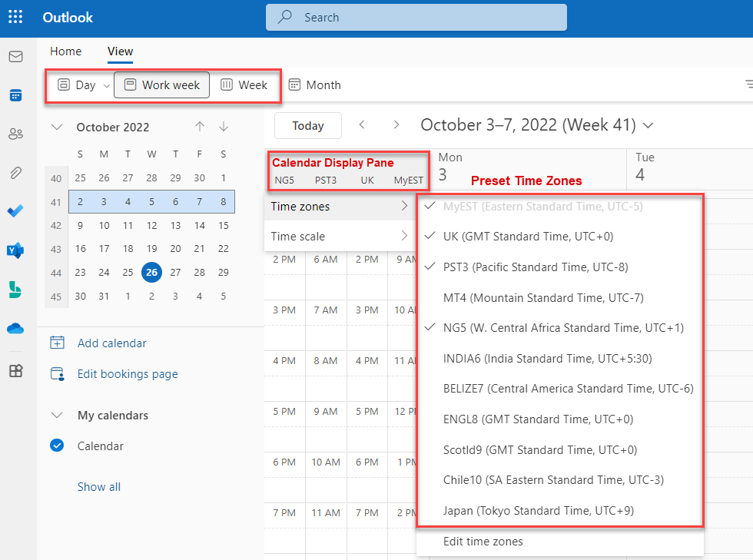
Task: Click Show all calendars link
Action: (x=99, y=486)
